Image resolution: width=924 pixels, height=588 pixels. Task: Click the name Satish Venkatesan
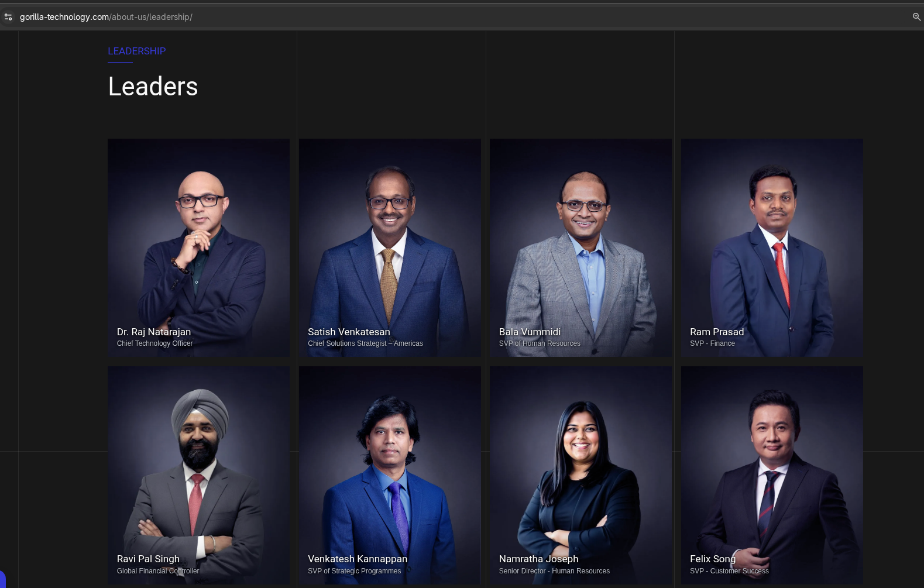point(349,332)
